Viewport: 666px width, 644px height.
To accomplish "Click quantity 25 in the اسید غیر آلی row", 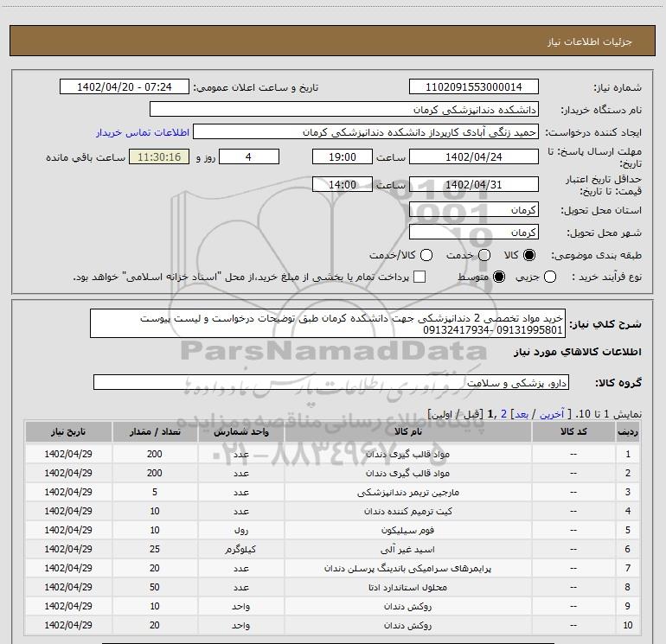I will pyautogui.click(x=155, y=549).
